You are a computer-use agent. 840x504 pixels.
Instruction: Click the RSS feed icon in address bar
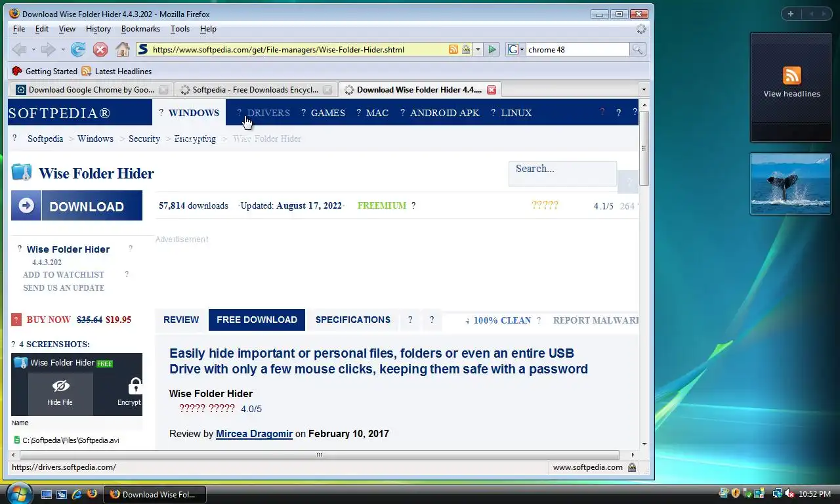(453, 49)
